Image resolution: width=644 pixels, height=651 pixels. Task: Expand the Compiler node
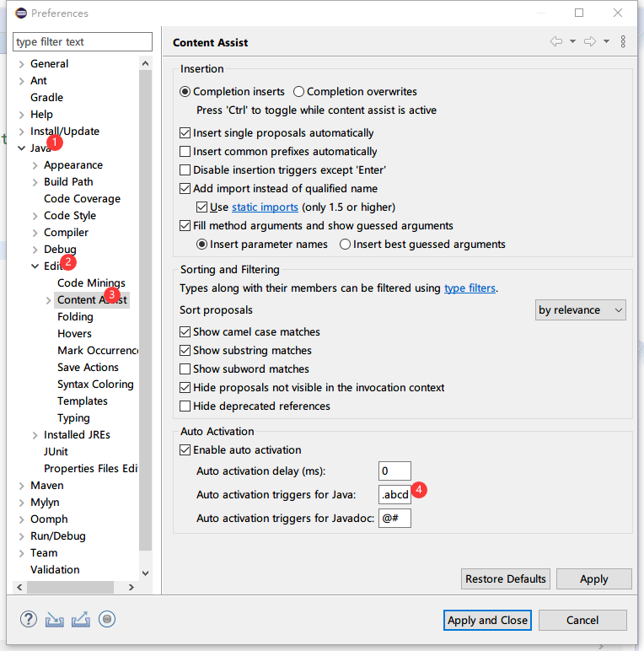(x=35, y=233)
